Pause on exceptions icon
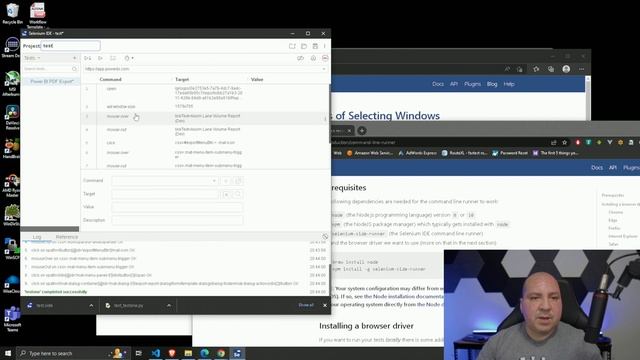640x360 pixels. pyautogui.click(x=313, y=58)
